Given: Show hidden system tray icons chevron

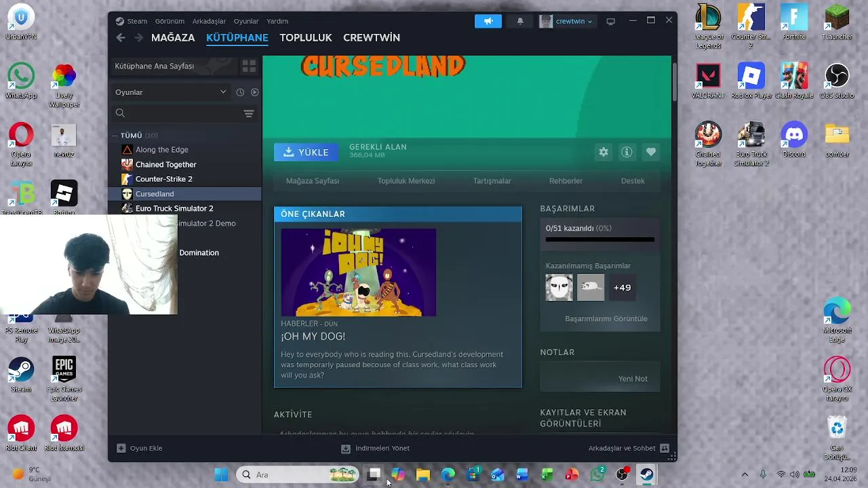Looking at the screenshot, I should 745,474.
